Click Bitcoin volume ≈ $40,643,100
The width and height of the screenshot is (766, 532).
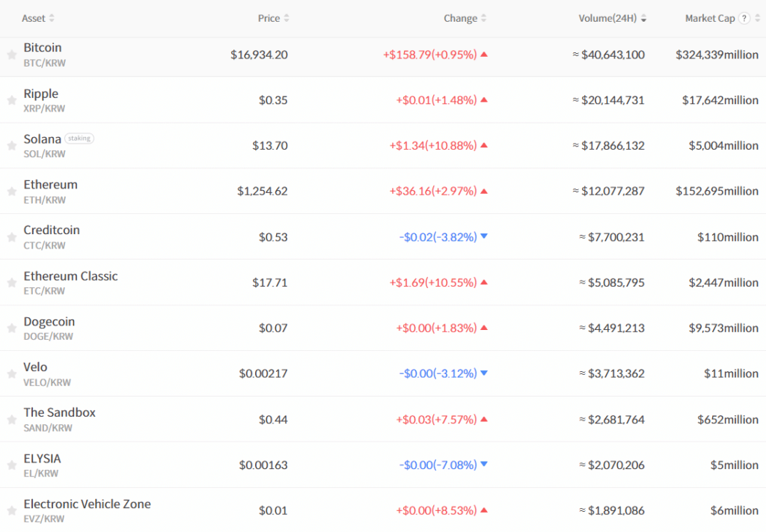click(609, 55)
